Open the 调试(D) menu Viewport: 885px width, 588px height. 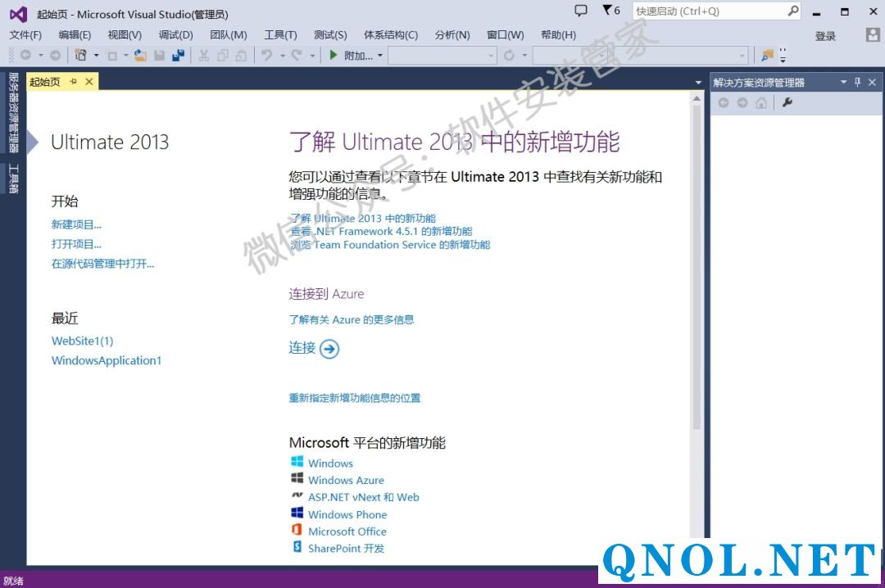175,35
